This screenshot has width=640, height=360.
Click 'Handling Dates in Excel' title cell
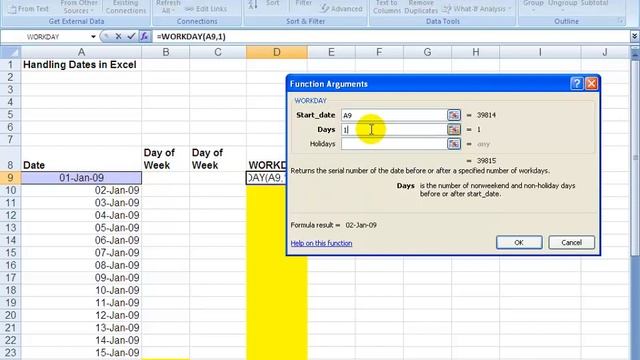tap(81, 64)
